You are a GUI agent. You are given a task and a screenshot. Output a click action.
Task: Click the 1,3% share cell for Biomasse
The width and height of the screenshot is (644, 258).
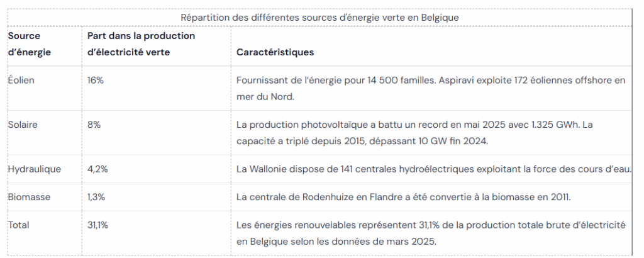(96, 197)
